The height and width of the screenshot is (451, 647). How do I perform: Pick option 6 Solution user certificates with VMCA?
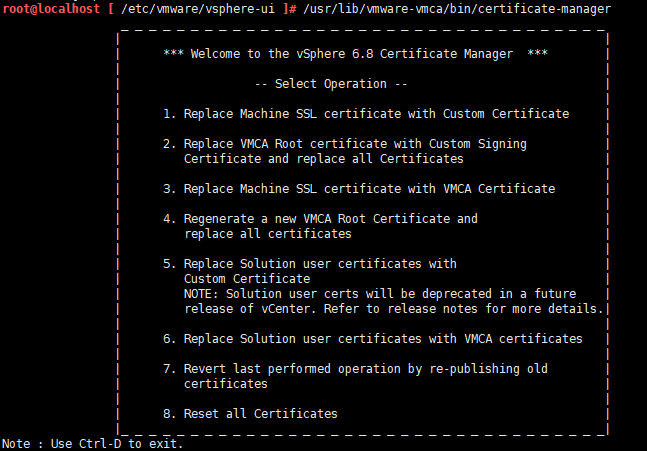click(x=372, y=339)
